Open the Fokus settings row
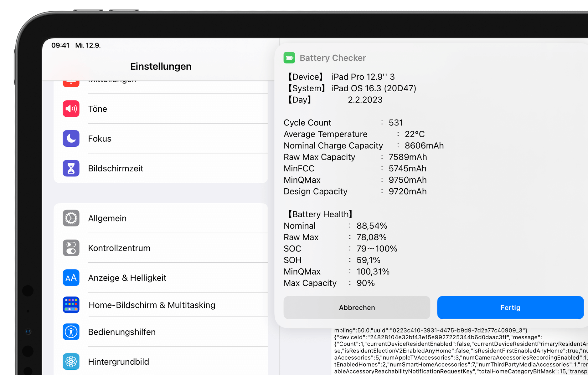The width and height of the screenshot is (588, 375). [161, 139]
